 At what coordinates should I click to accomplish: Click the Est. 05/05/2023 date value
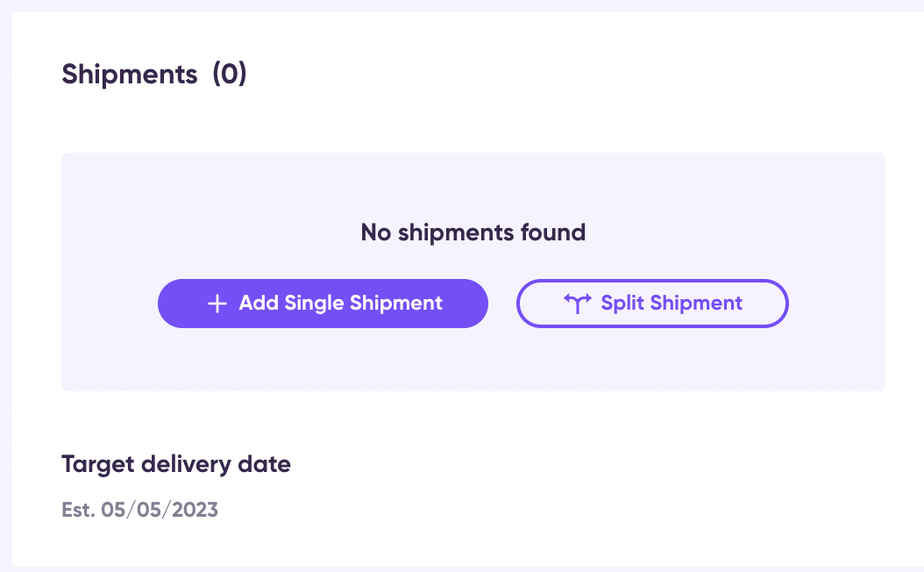[x=139, y=510]
